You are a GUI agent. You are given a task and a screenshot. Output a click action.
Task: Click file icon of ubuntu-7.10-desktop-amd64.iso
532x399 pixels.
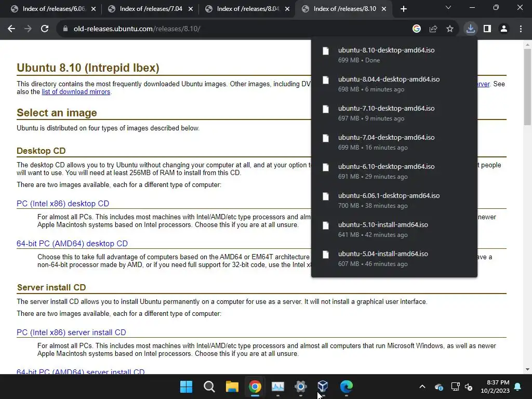click(326, 109)
